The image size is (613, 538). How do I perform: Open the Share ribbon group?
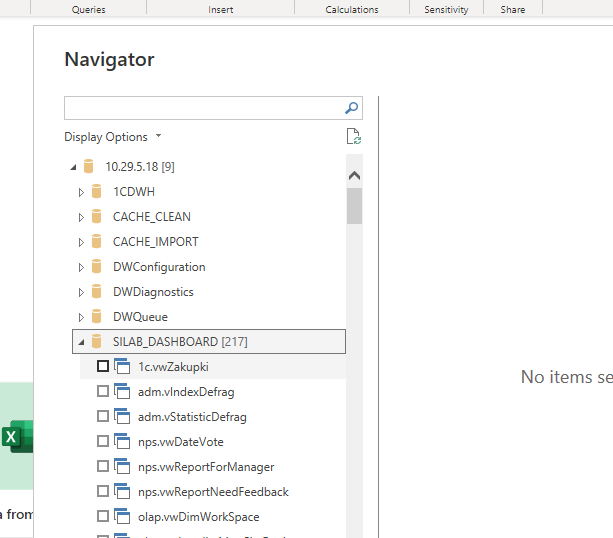(x=513, y=9)
